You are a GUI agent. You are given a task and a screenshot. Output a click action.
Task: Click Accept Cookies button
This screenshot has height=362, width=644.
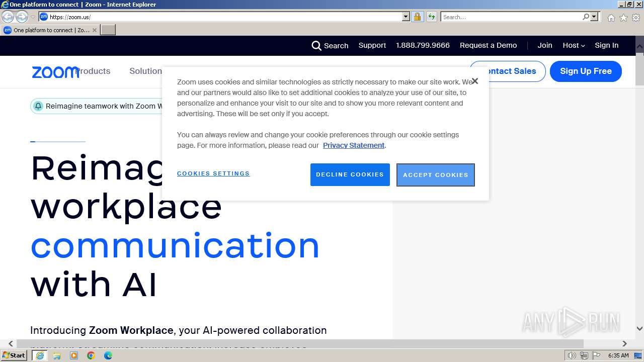(x=436, y=175)
